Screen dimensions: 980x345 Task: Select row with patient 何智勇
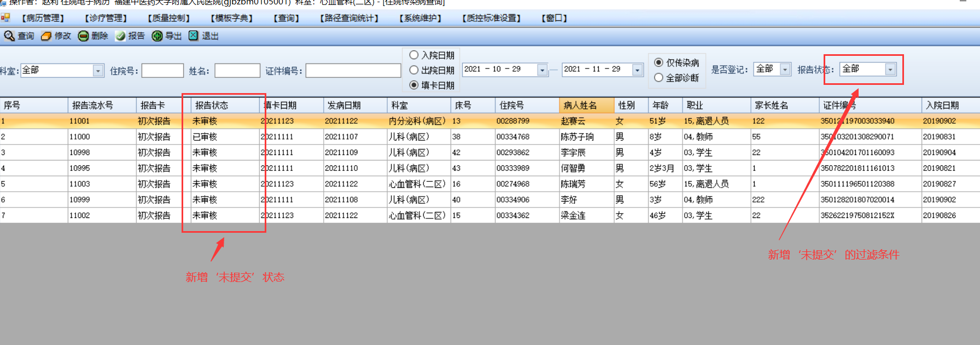(490, 168)
